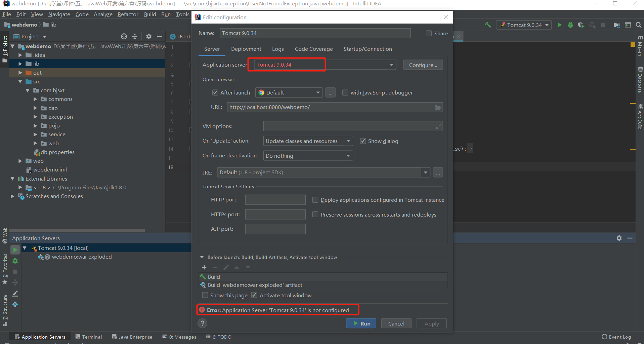The image size is (644, 344).
Task: Click Artifacts diamond icon in Application Servers sidebar
Action: coord(15,304)
